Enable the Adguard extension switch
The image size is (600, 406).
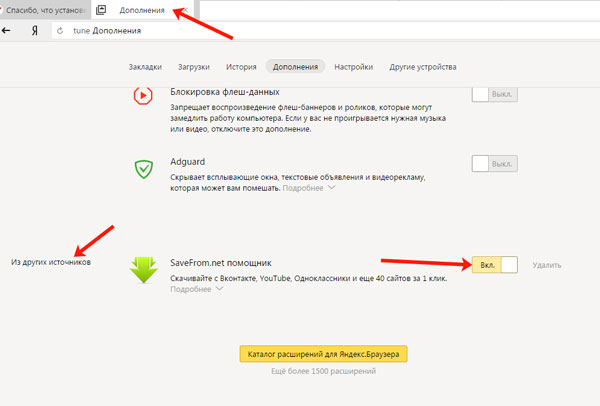(493, 163)
